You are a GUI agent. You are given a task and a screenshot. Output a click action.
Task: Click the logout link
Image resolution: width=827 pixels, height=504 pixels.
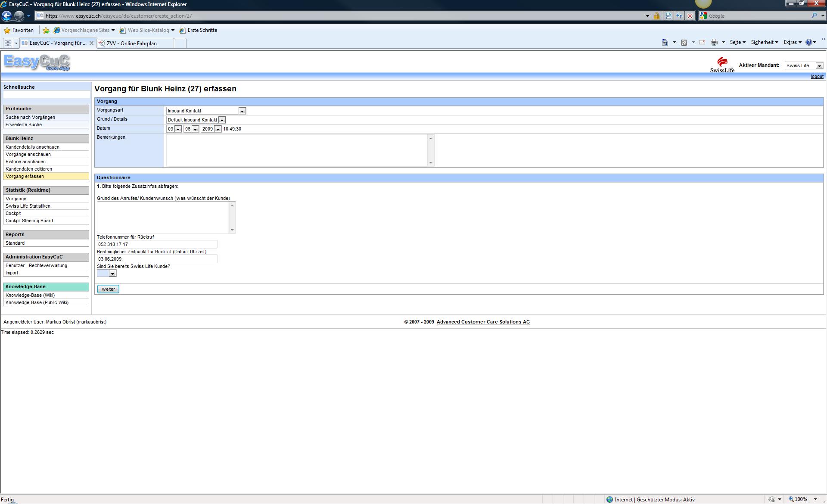[817, 77]
